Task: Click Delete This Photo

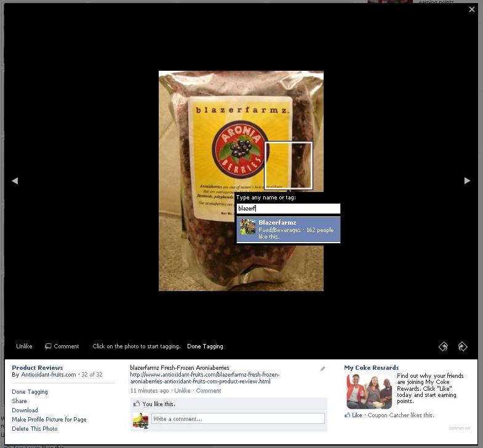Action: click(34, 428)
